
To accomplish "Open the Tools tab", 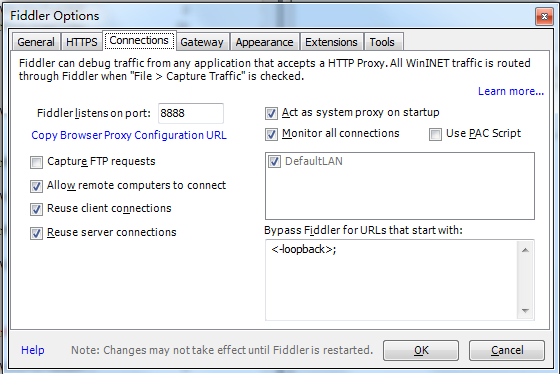I will click(x=382, y=42).
